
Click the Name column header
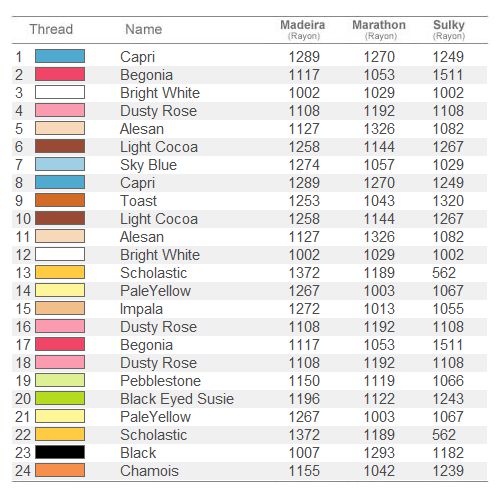[x=144, y=29]
